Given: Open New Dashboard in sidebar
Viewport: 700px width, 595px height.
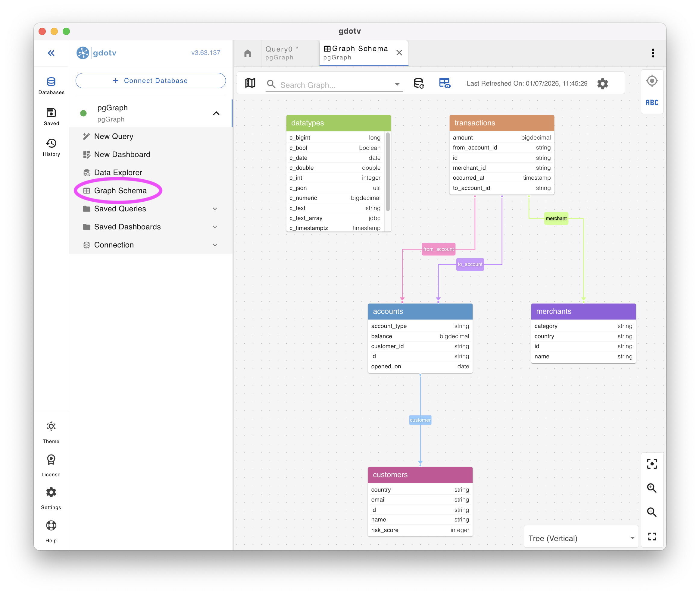Looking at the screenshot, I should [151, 155].
